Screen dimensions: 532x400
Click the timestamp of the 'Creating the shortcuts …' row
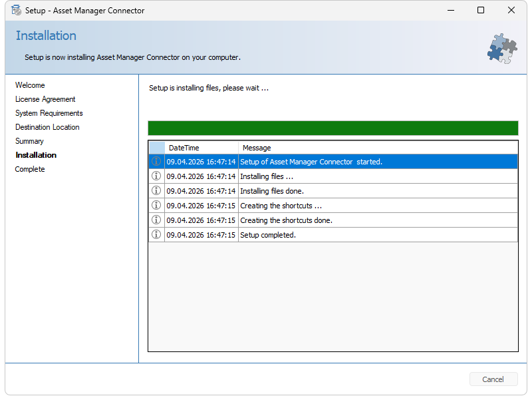pyautogui.click(x=201, y=206)
